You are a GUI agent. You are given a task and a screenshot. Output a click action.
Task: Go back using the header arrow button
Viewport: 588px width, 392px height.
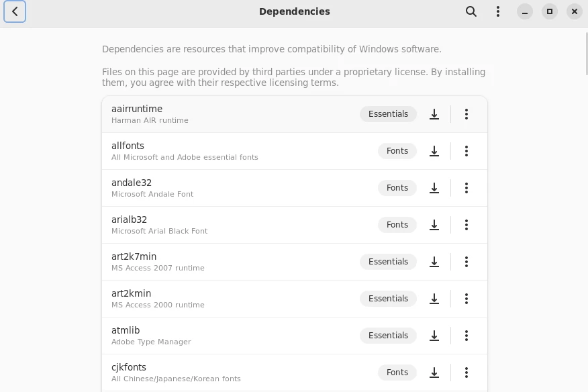coord(15,11)
